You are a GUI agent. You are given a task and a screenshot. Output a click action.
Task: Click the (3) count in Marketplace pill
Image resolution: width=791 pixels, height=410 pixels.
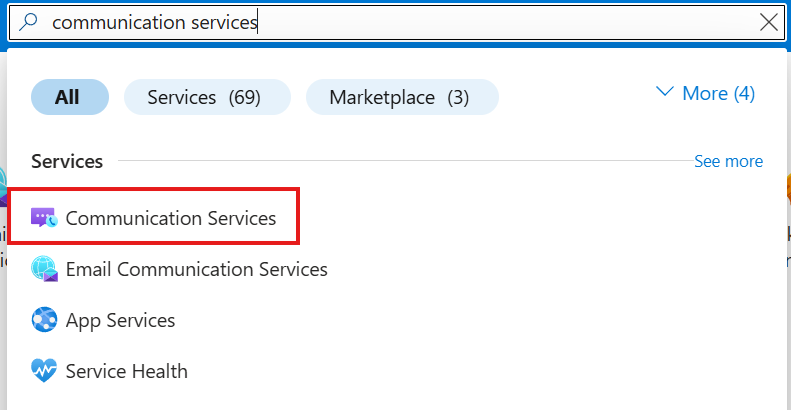457,97
